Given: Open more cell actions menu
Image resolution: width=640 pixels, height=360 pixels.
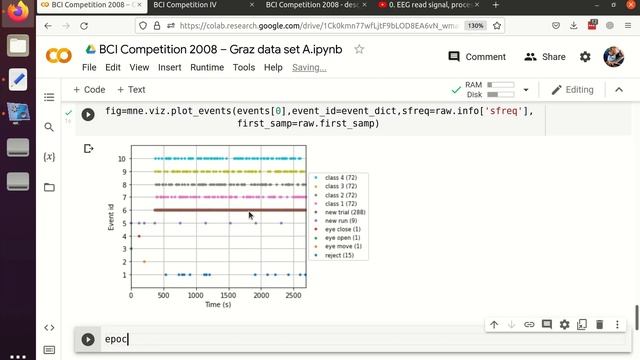Looking at the screenshot, I should tap(617, 324).
